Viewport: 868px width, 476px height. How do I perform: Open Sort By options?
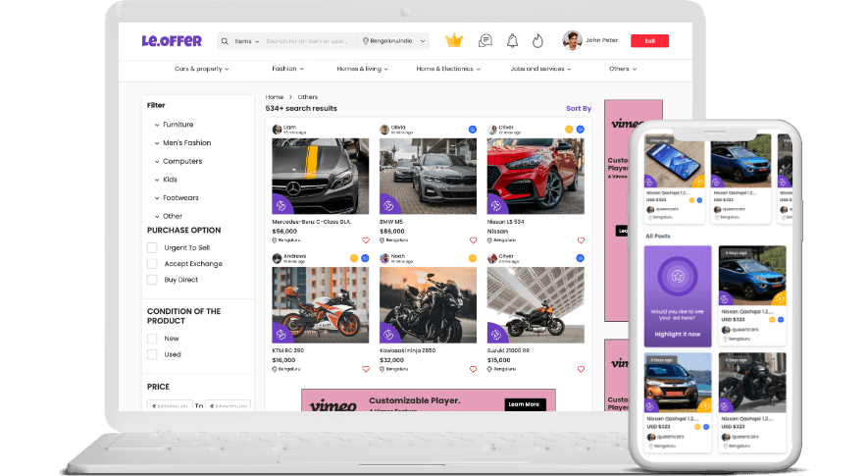click(x=579, y=109)
